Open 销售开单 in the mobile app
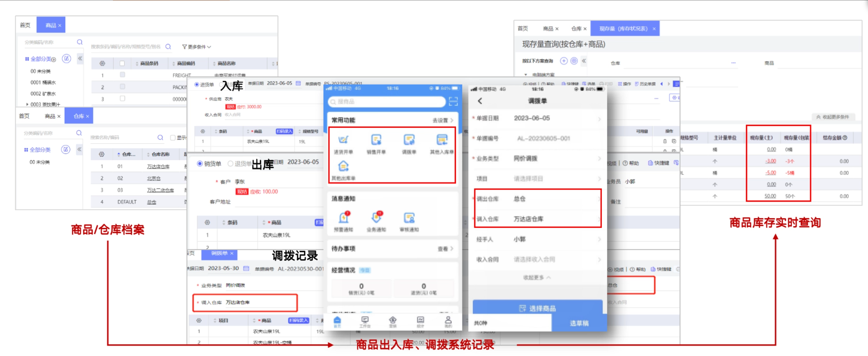The height and width of the screenshot is (356, 868). tap(376, 144)
